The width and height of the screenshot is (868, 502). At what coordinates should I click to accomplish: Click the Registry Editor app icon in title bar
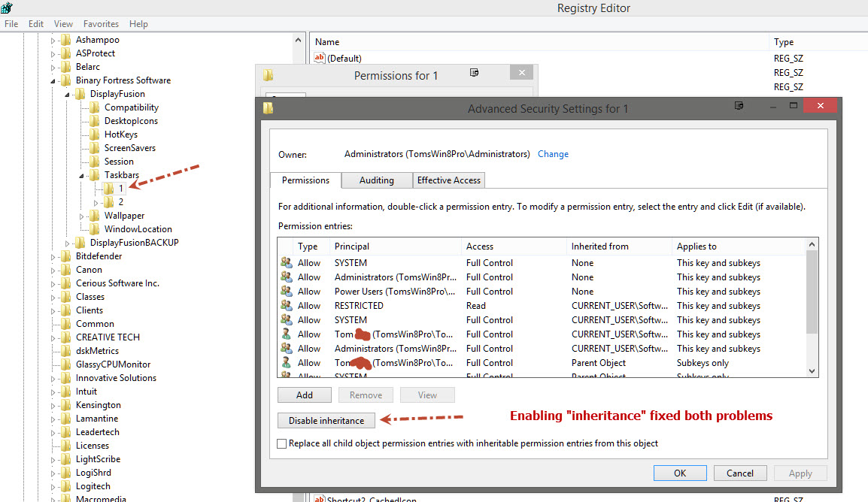pos(8,8)
